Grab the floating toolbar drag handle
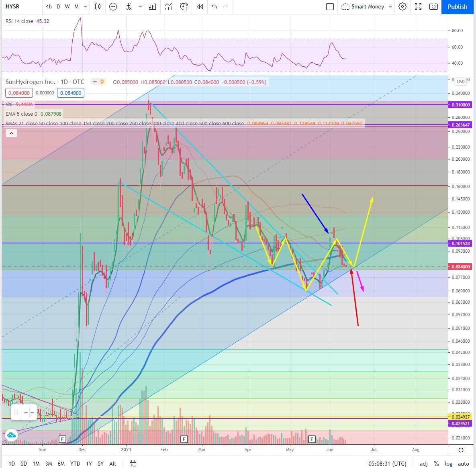The height and width of the screenshot is (468, 476). pyautogui.click(x=16, y=412)
